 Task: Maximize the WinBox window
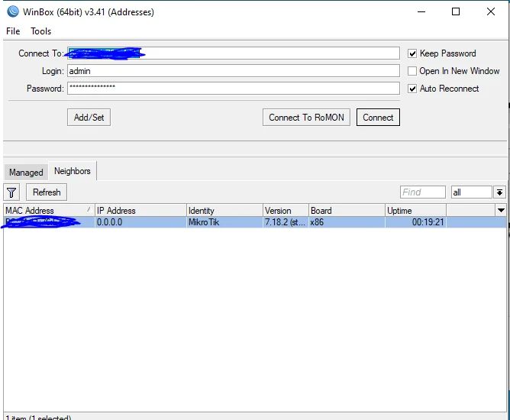pos(456,11)
